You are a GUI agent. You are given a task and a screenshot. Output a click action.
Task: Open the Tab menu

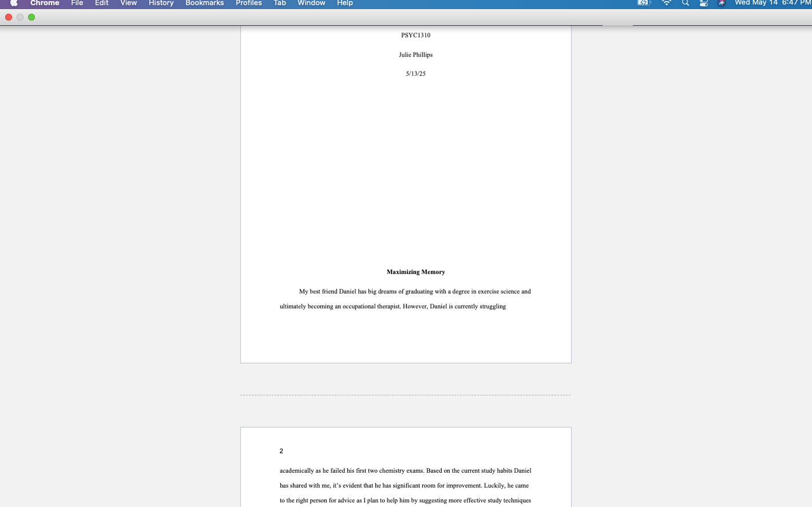[x=280, y=3]
